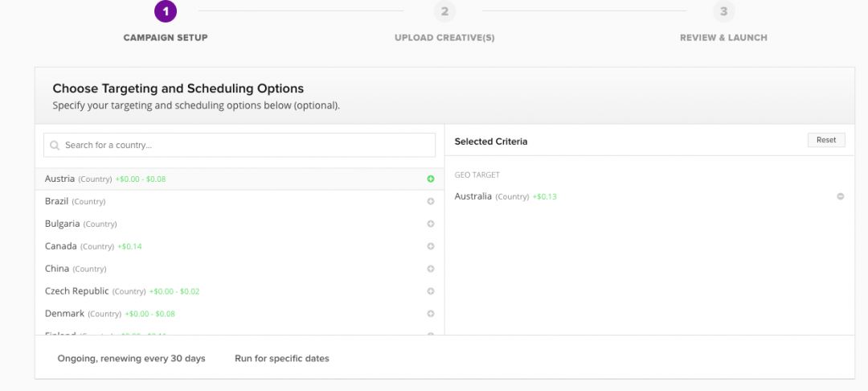Go to step 2 Upload Creative(s)
This screenshot has width=868, height=391.
click(x=444, y=11)
